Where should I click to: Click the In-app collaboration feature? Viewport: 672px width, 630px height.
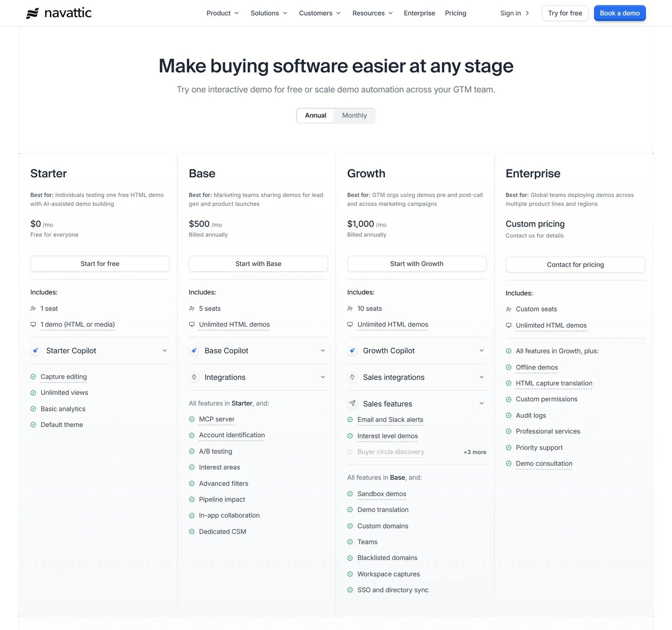pos(229,515)
